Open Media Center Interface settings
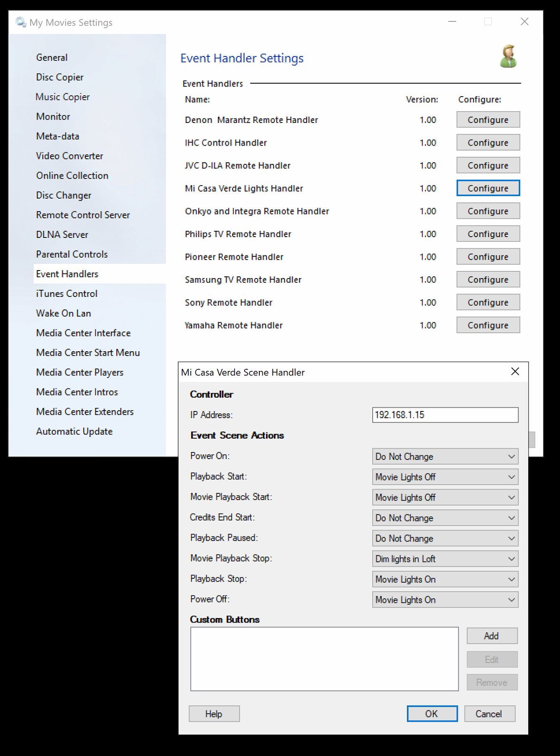 [x=84, y=333]
